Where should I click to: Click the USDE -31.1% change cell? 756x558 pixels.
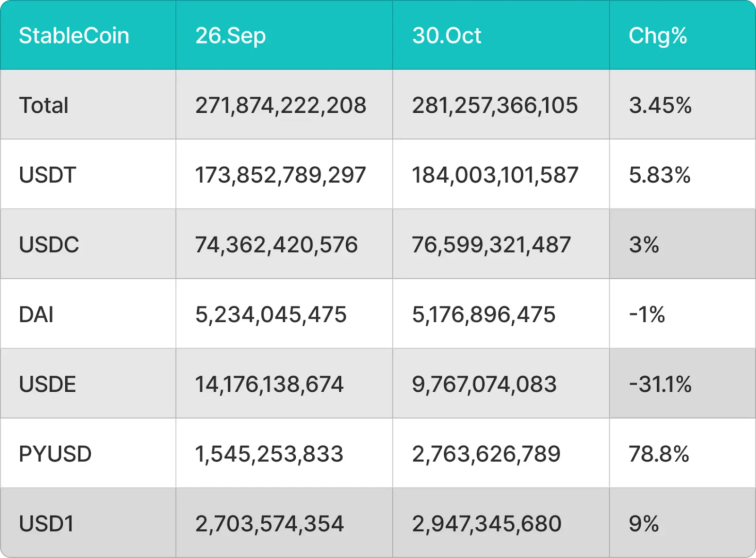tap(660, 384)
